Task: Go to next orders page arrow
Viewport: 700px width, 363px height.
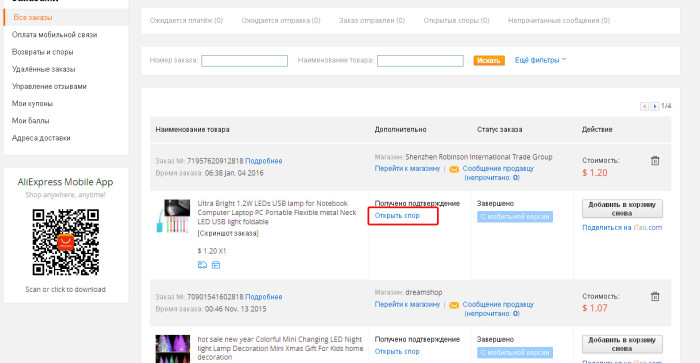Action: tap(654, 106)
